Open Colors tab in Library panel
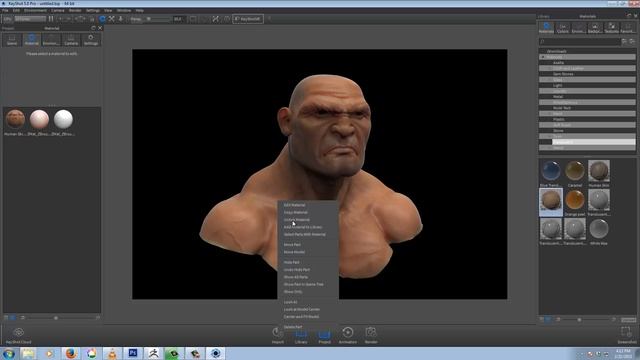Screen dimensions: 640x360 562,28
